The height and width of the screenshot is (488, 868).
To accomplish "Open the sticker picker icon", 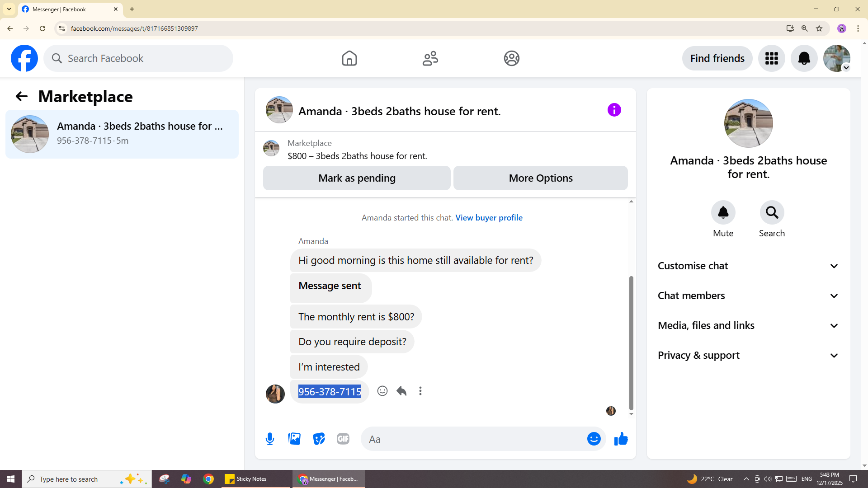I will 319,439.
